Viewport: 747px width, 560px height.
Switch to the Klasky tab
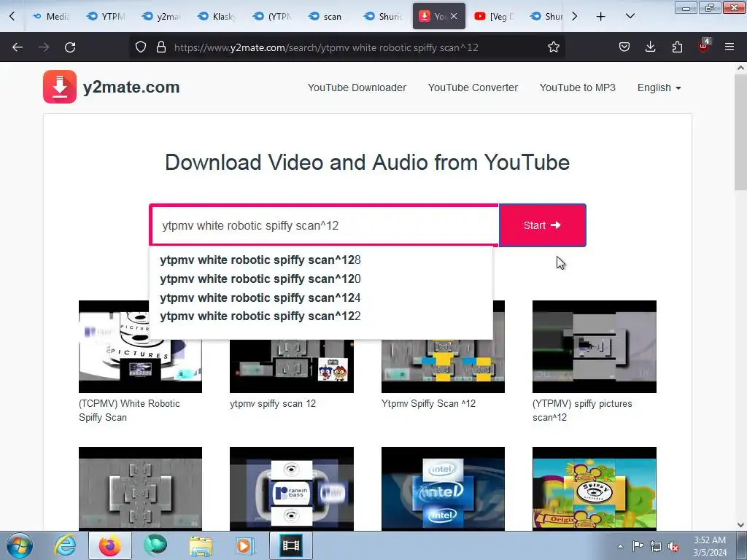coord(217,16)
